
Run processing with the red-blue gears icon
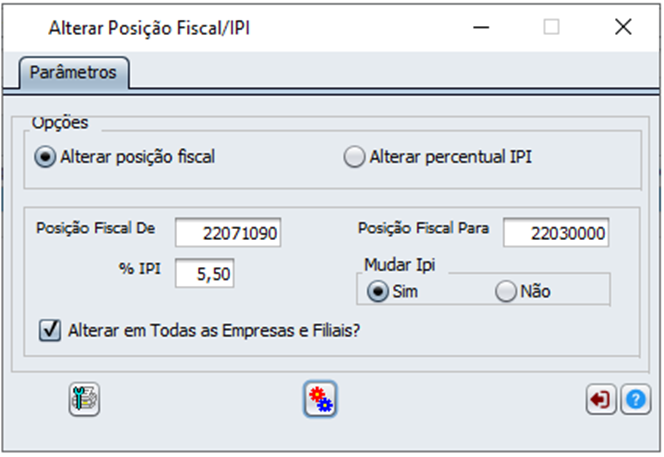320,399
